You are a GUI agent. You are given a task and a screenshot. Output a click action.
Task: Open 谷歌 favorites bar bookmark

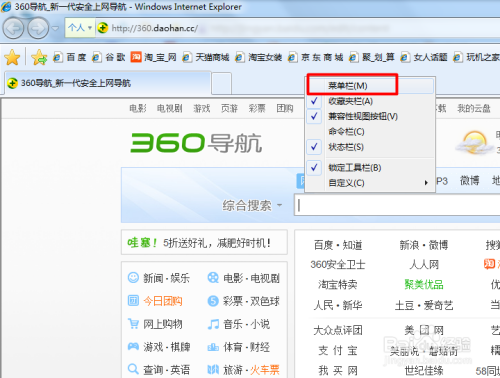coord(109,57)
